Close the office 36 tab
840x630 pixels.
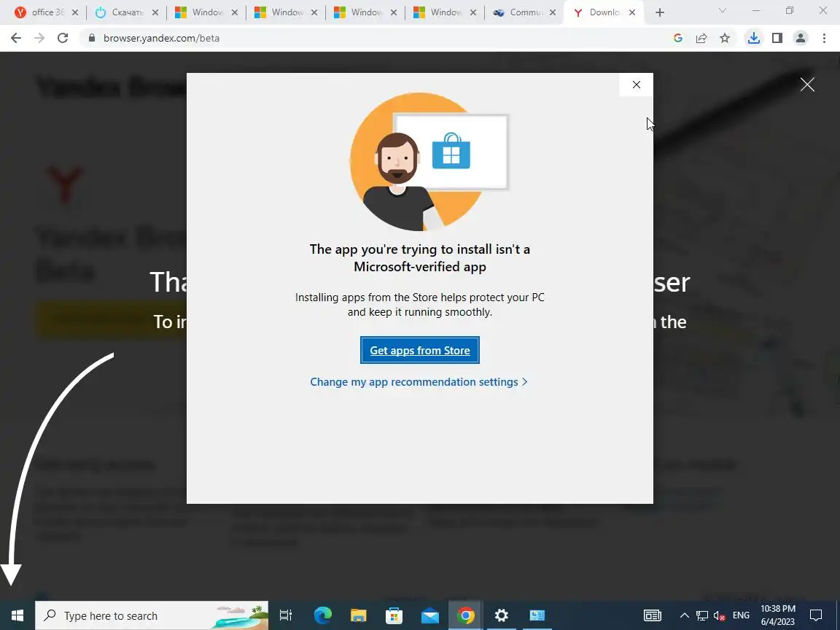pos(76,12)
